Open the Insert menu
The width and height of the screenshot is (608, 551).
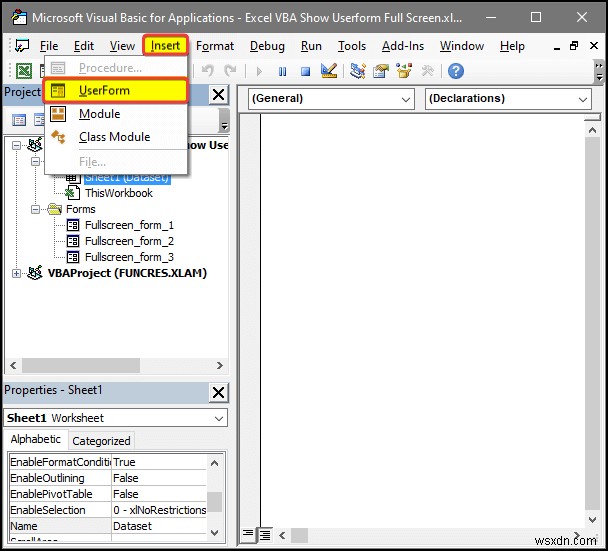165,46
